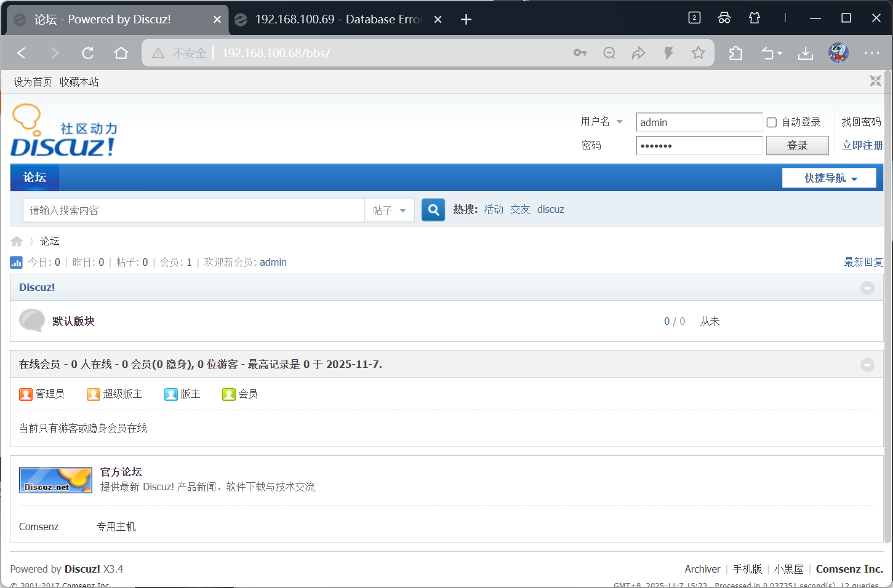
Task: Click the Discuz! link in Powered by footer
Action: (82, 569)
